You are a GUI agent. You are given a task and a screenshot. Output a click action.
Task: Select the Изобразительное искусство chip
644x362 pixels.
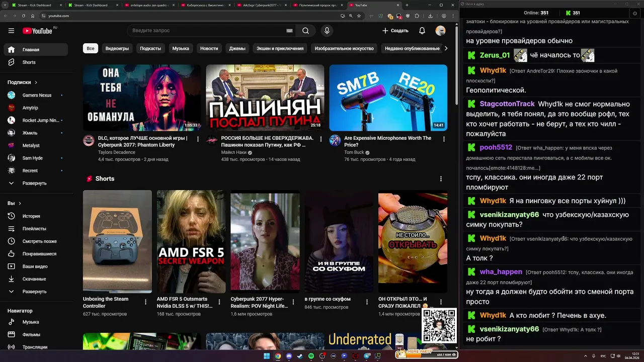pyautogui.click(x=344, y=48)
